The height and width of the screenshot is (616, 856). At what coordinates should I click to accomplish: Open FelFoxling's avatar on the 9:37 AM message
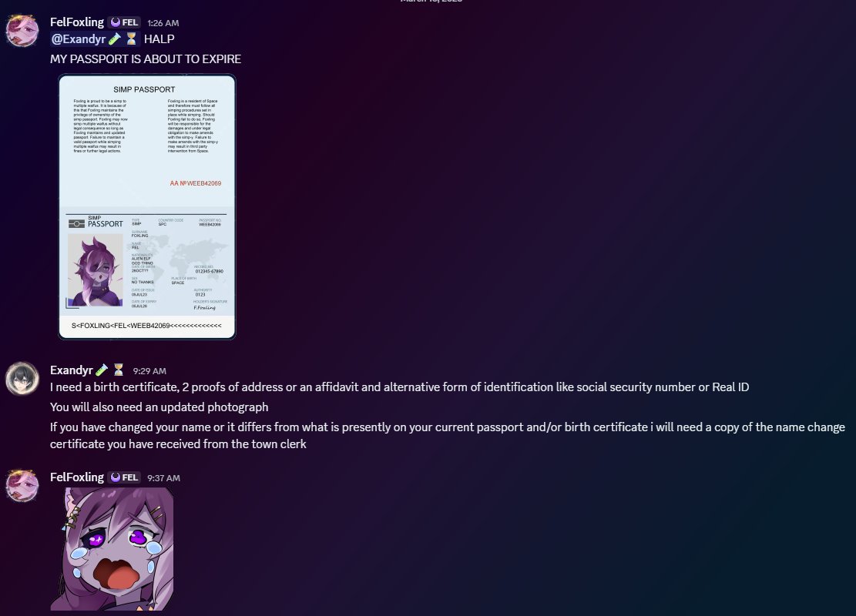[22, 485]
